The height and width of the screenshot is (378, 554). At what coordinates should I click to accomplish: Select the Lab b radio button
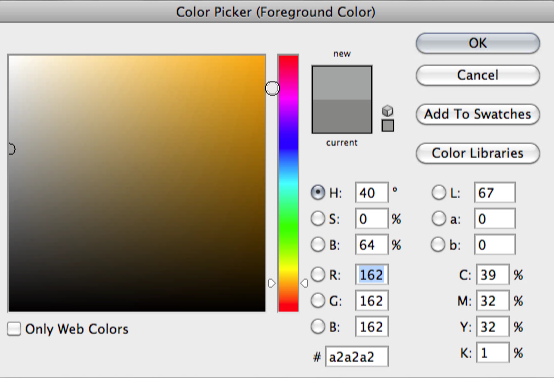(x=438, y=244)
